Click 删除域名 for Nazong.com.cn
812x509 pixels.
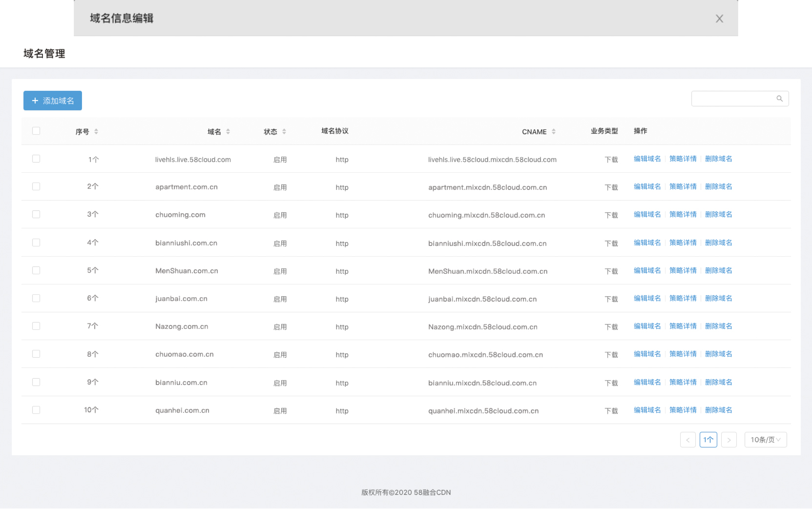tap(718, 326)
